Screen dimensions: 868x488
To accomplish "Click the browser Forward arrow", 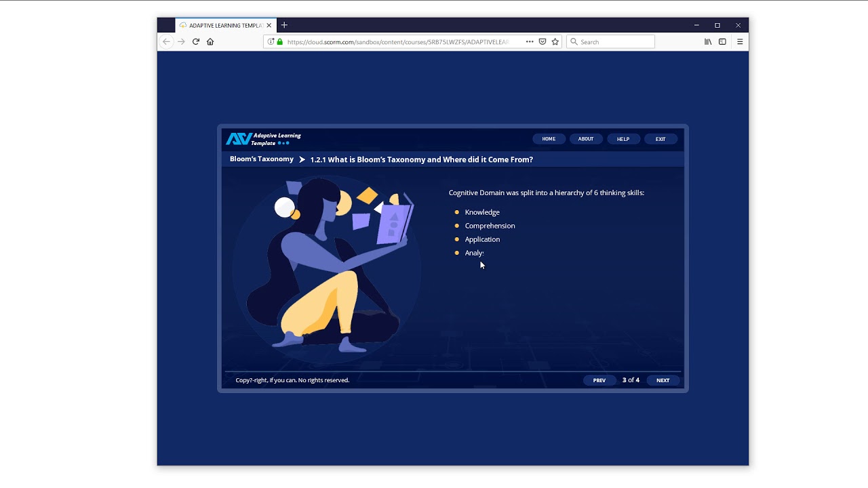I will point(181,41).
